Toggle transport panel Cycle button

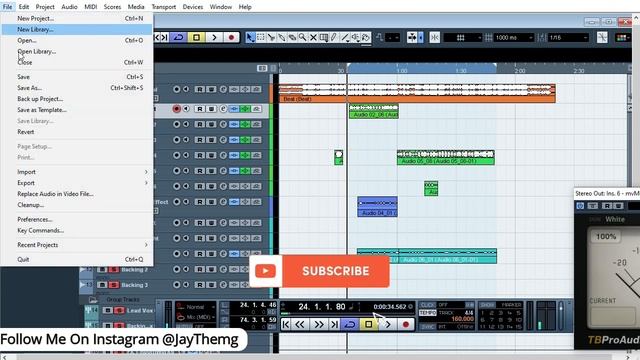(350, 324)
